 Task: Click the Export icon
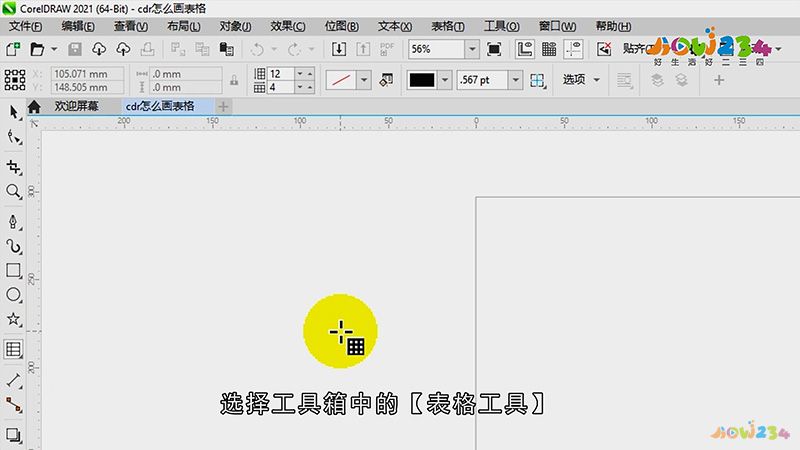click(x=363, y=49)
